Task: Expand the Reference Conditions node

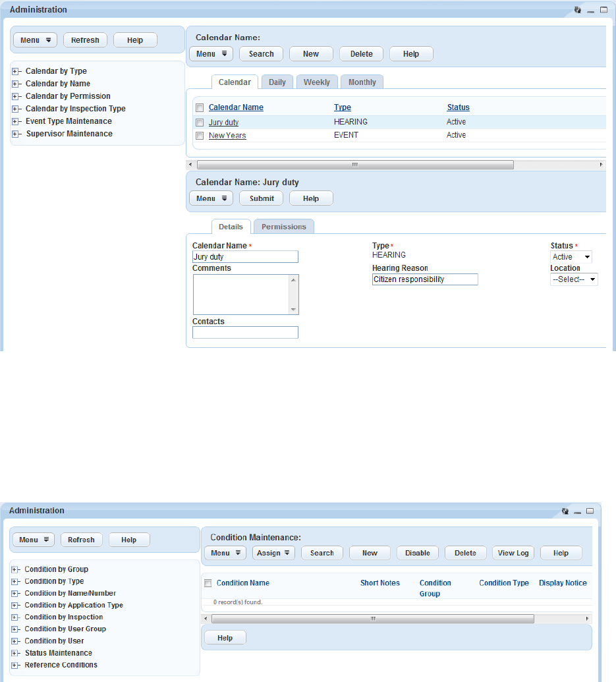Action: click(x=14, y=666)
